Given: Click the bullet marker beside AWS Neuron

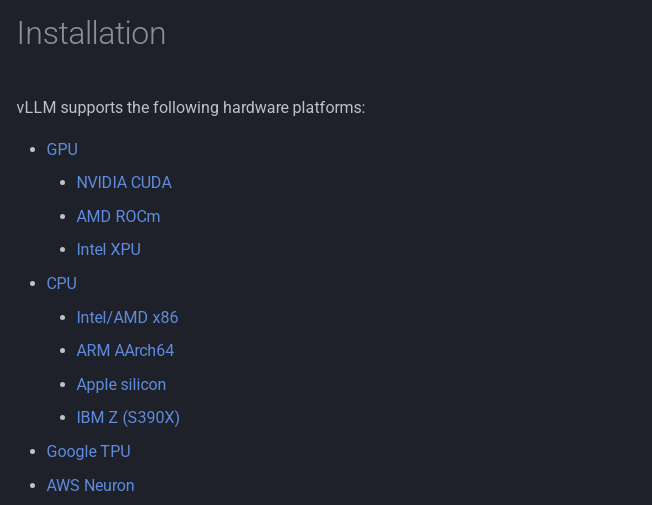Looking at the screenshot, I should (x=33, y=485).
